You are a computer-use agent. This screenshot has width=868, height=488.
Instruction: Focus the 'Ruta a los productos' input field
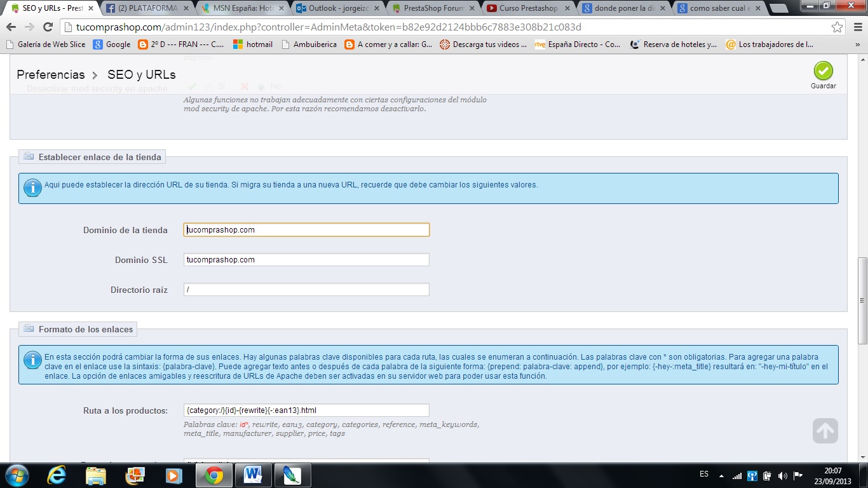(x=306, y=410)
